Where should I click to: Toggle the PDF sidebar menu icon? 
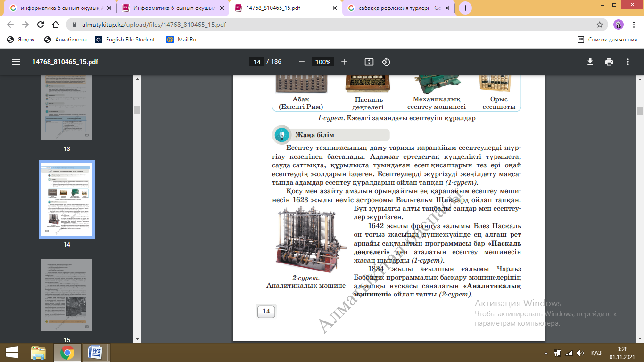16,62
